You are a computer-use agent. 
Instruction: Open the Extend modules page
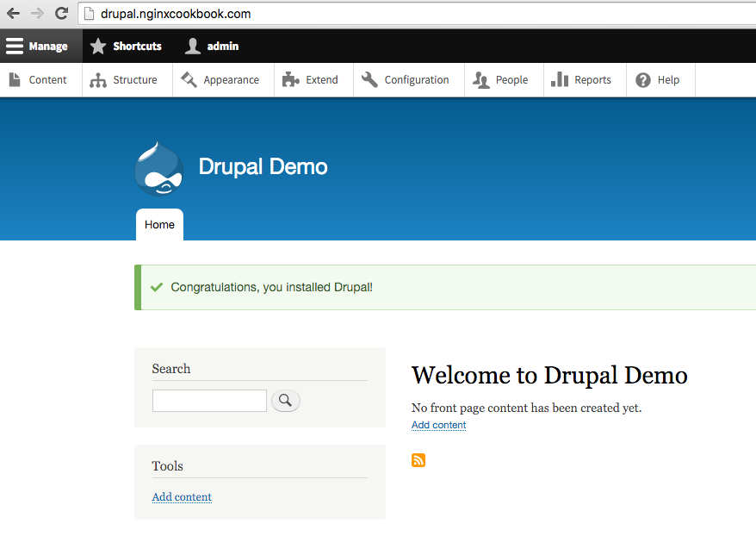coord(311,80)
